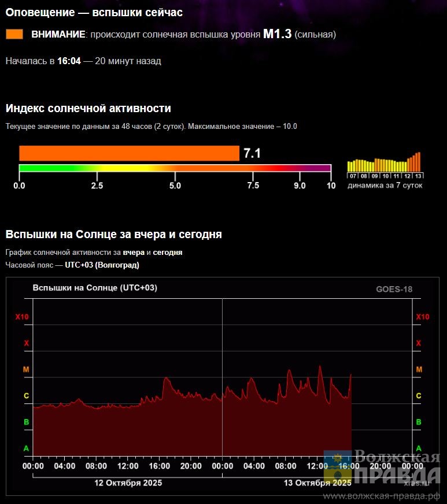This screenshot has height=504, width=447.
Task: Click the M1.3 flare level value
Action: click(x=277, y=34)
